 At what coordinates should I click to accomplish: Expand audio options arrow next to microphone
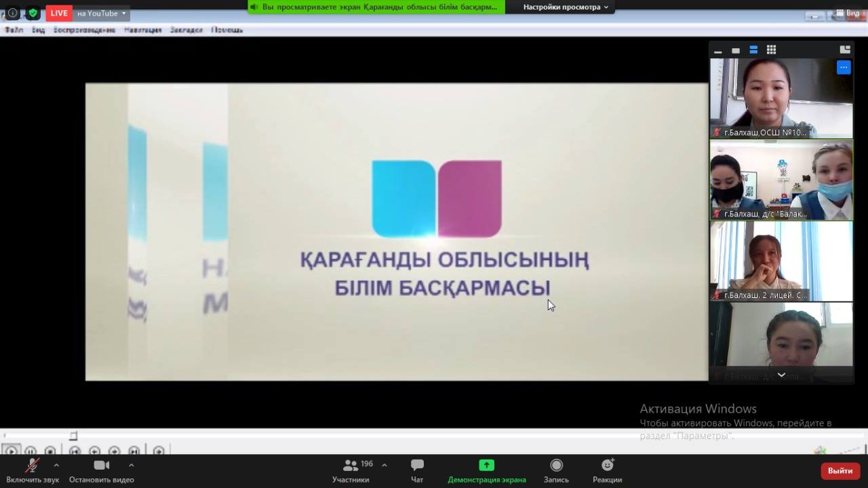point(56,465)
